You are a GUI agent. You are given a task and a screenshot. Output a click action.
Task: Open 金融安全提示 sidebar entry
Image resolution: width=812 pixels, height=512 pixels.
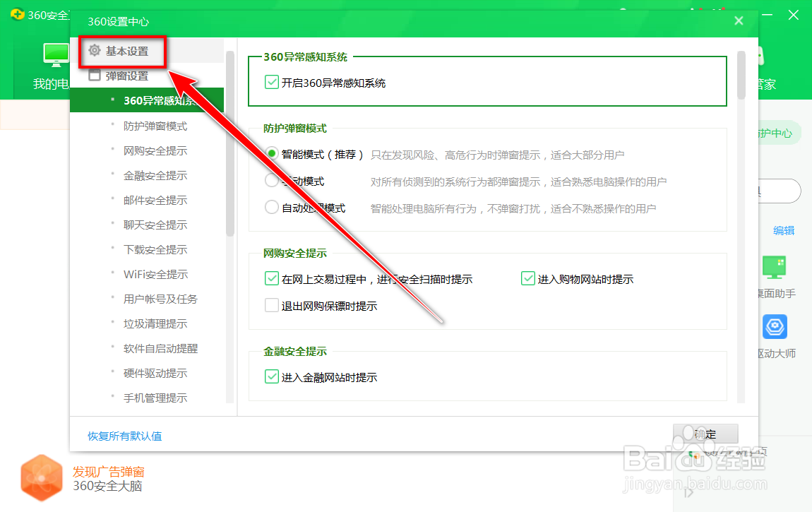point(155,176)
